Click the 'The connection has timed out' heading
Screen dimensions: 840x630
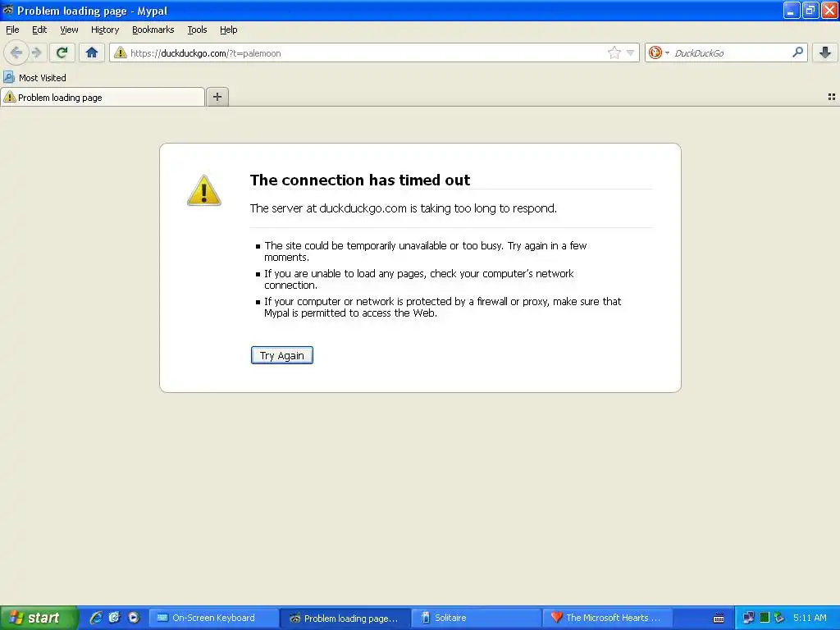click(360, 180)
